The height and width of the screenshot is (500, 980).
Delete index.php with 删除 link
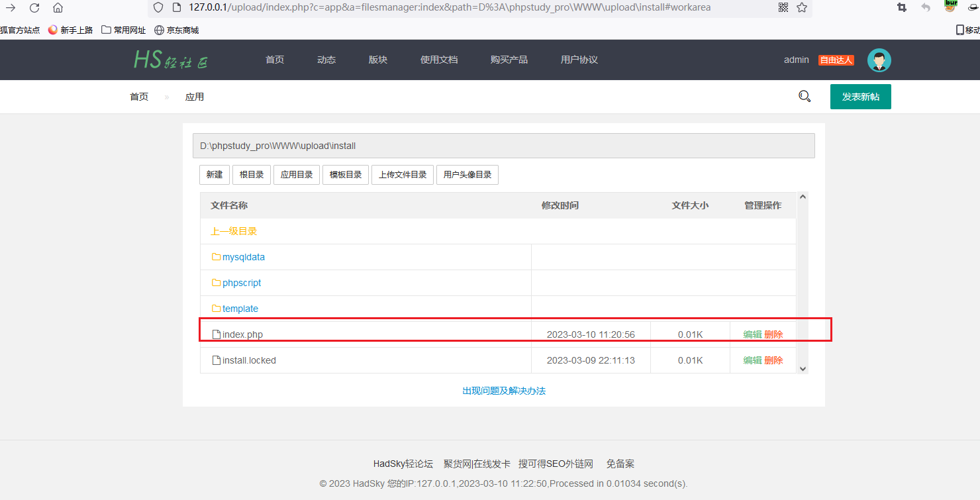click(x=773, y=334)
